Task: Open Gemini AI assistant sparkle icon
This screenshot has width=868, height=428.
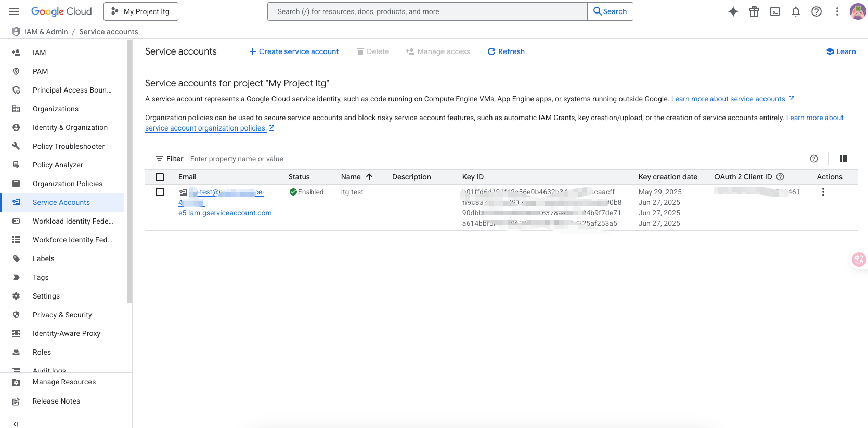Action: pos(733,11)
